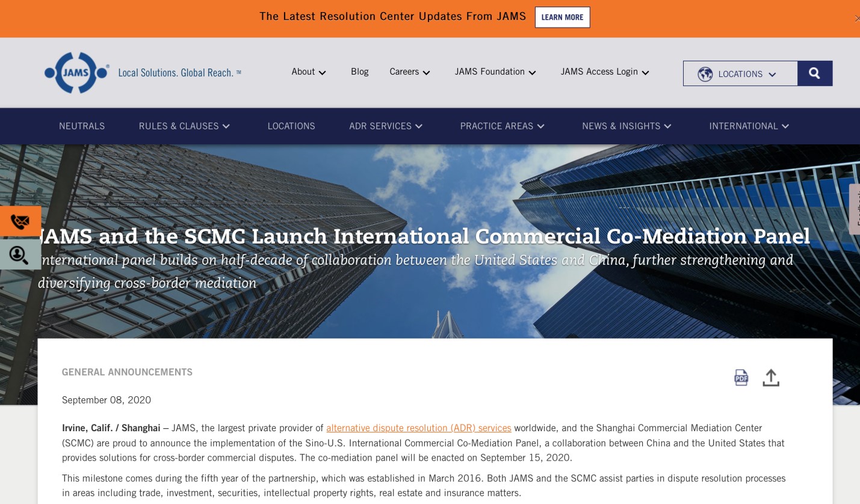Download the article as PDF

pyautogui.click(x=741, y=377)
